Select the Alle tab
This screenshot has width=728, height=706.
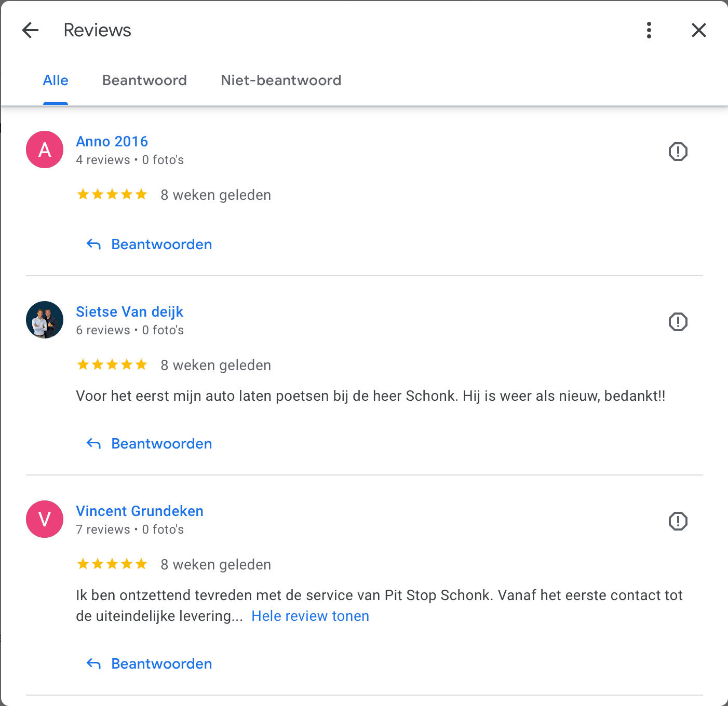56,80
